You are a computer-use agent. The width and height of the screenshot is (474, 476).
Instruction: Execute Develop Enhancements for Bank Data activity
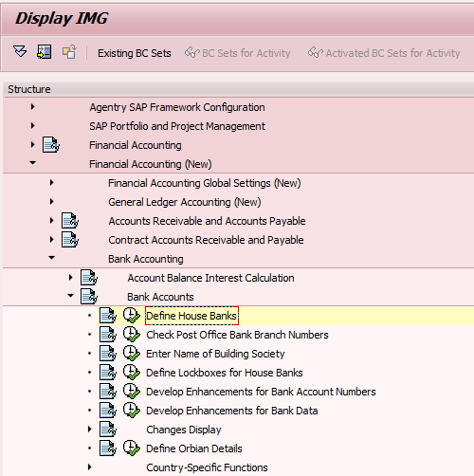(x=132, y=411)
